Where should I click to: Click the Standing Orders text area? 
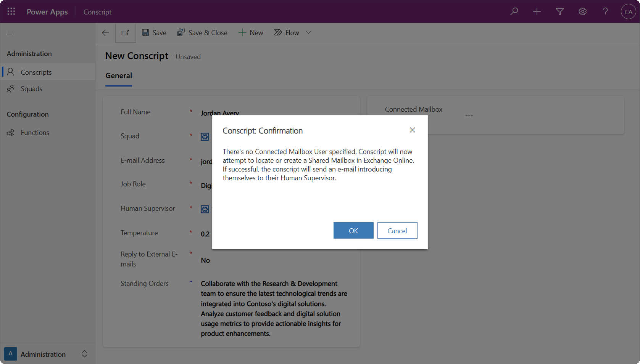click(x=274, y=308)
